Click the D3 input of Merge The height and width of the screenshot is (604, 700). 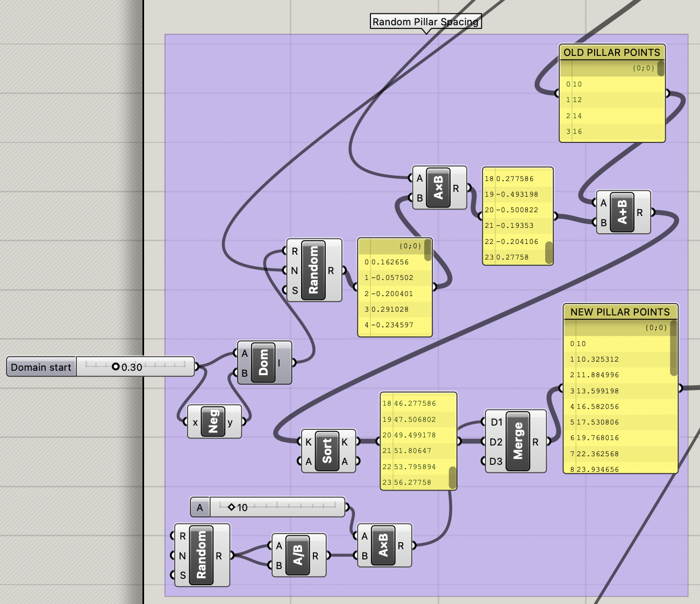click(x=496, y=461)
